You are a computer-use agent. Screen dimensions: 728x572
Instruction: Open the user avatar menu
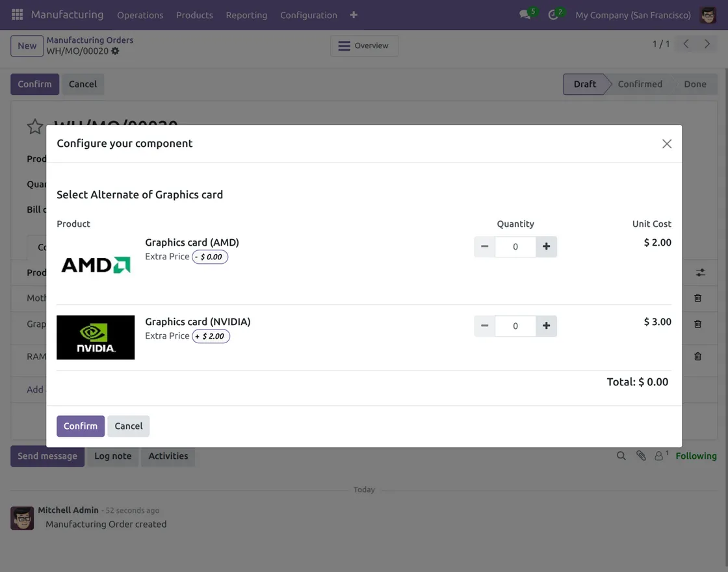point(708,15)
